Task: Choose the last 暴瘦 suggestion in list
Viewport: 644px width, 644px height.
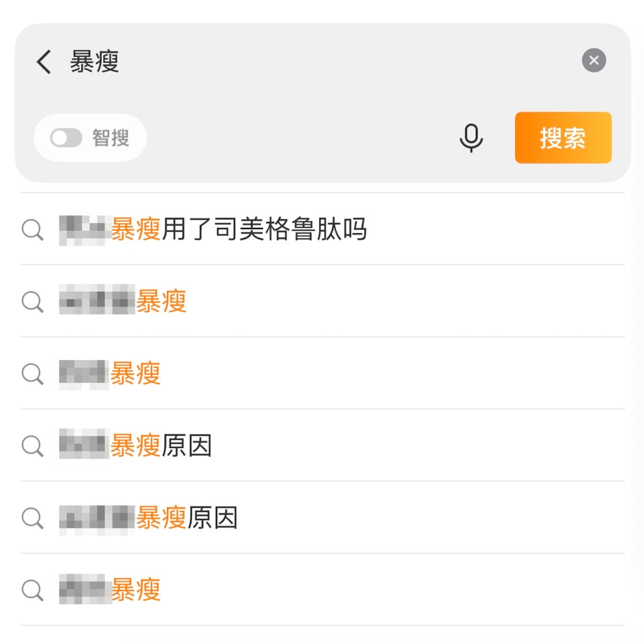Action: (136, 590)
